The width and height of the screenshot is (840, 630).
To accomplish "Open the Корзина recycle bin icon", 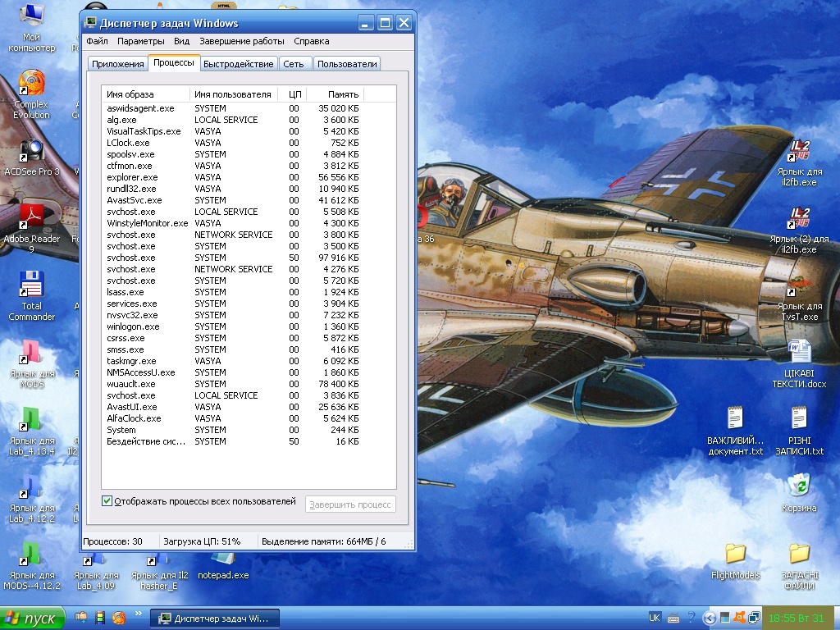I will 798,486.
